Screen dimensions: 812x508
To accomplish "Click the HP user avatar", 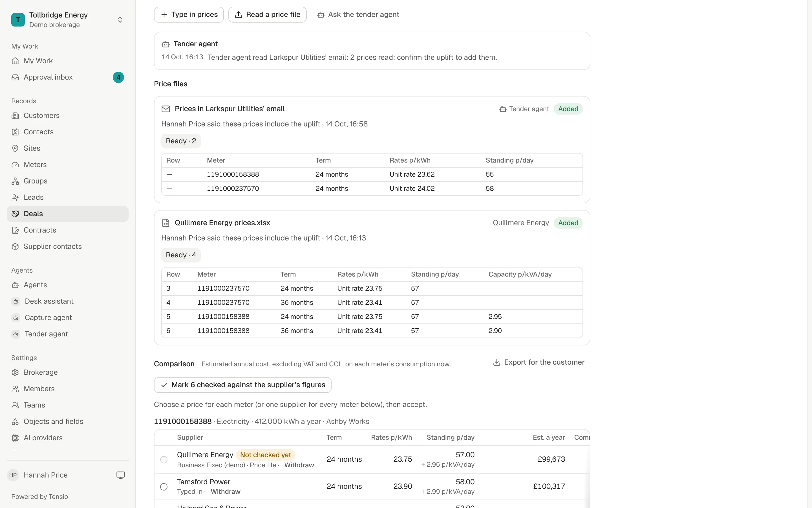I will [x=13, y=475].
